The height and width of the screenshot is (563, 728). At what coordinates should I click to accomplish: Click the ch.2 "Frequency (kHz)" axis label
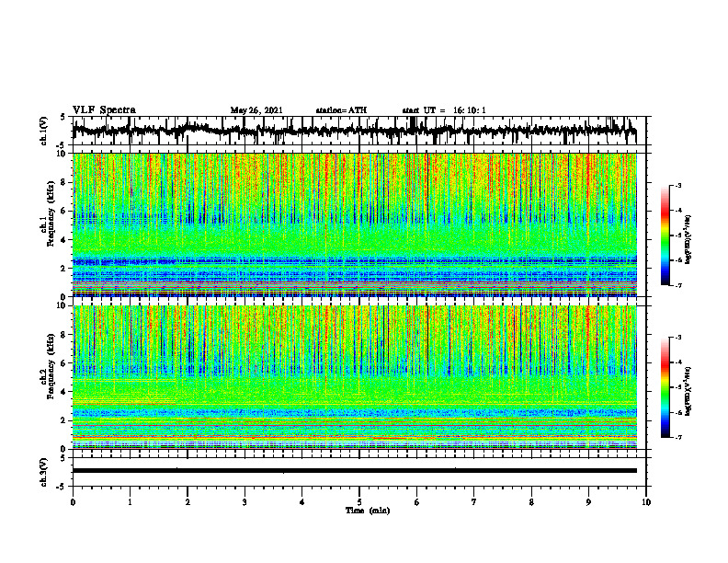point(51,366)
